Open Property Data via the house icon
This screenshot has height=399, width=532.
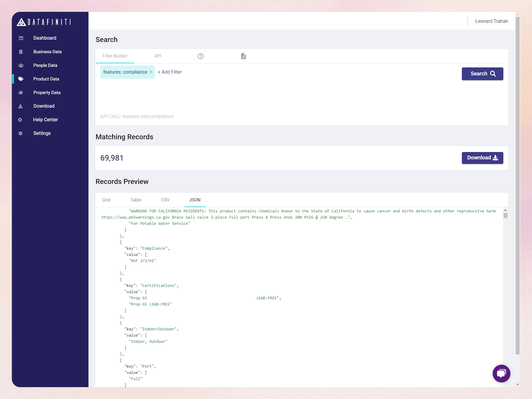pos(21,93)
